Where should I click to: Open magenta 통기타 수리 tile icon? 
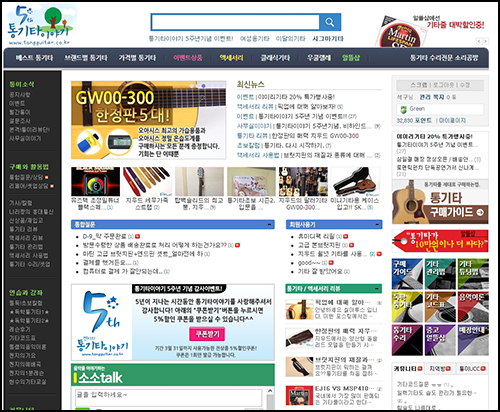407,340
